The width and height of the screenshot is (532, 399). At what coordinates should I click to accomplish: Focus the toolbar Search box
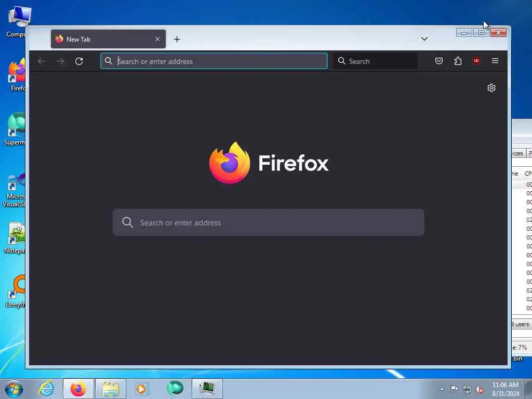(x=376, y=61)
